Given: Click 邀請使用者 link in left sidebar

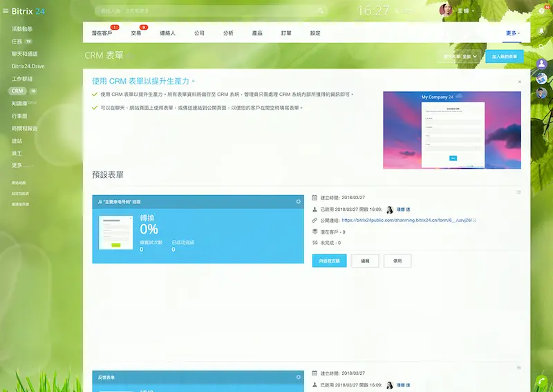Looking at the screenshot, I should (20, 204).
